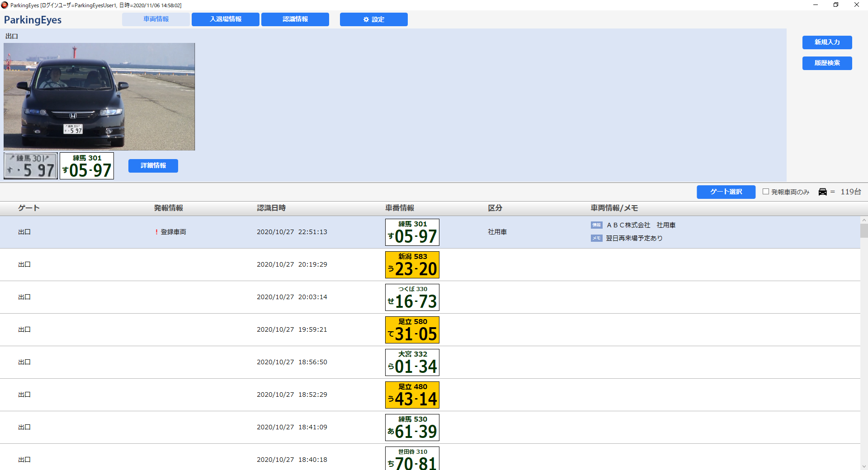Click the plate 練馬 530
868x470 pixels.
(x=412, y=428)
